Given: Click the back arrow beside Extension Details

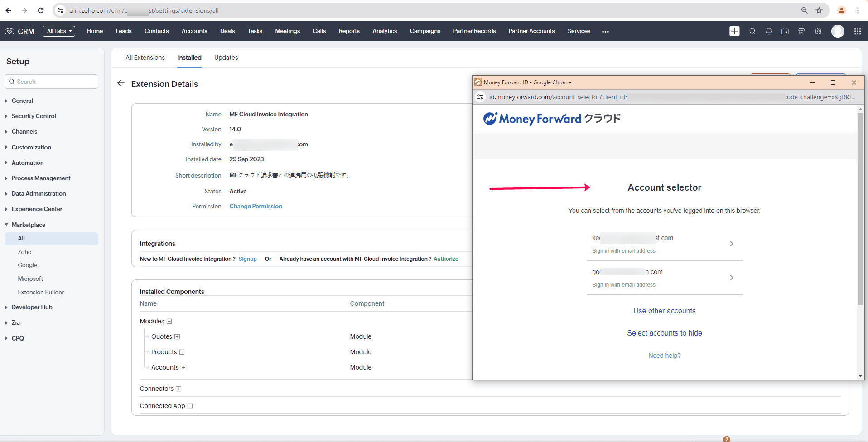Looking at the screenshot, I should (x=121, y=83).
